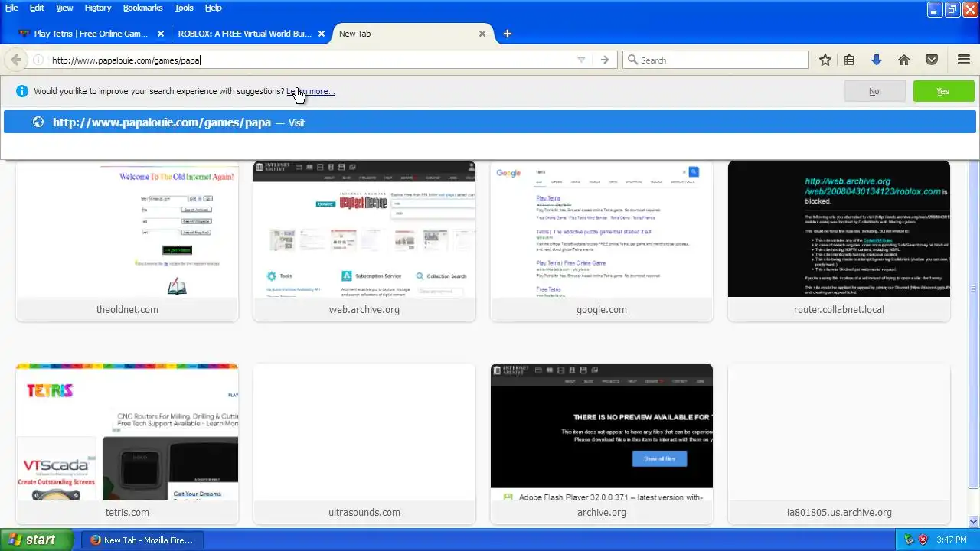Open a new tab with plus button
Image resolution: width=980 pixels, height=551 pixels.
point(507,34)
